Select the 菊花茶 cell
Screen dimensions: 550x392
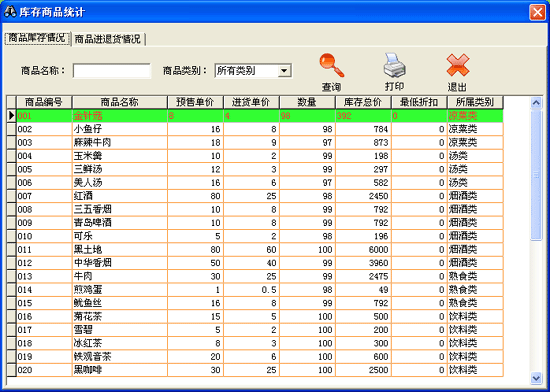pyautogui.click(x=120, y=316)
